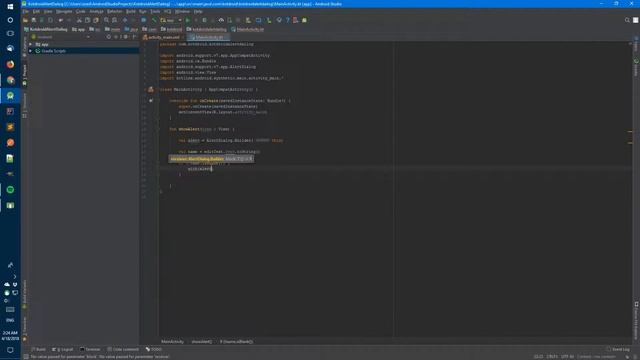Click the override gutter icon beside onCreate
Screen dimensions: 640x360
(151, 100)
